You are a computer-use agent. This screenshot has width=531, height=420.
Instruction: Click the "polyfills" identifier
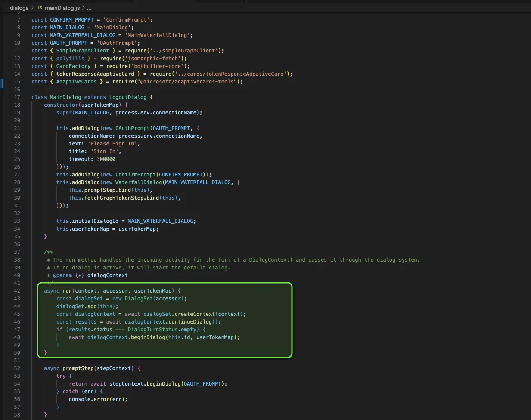pyautogui.click(x=70, y=59)
